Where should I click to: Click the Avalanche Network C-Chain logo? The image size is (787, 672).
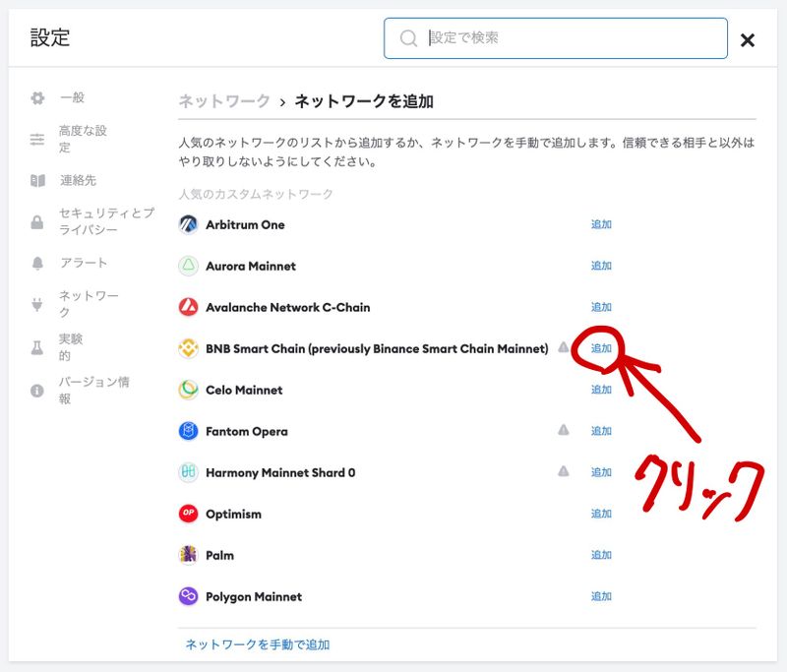coord(188,307)
